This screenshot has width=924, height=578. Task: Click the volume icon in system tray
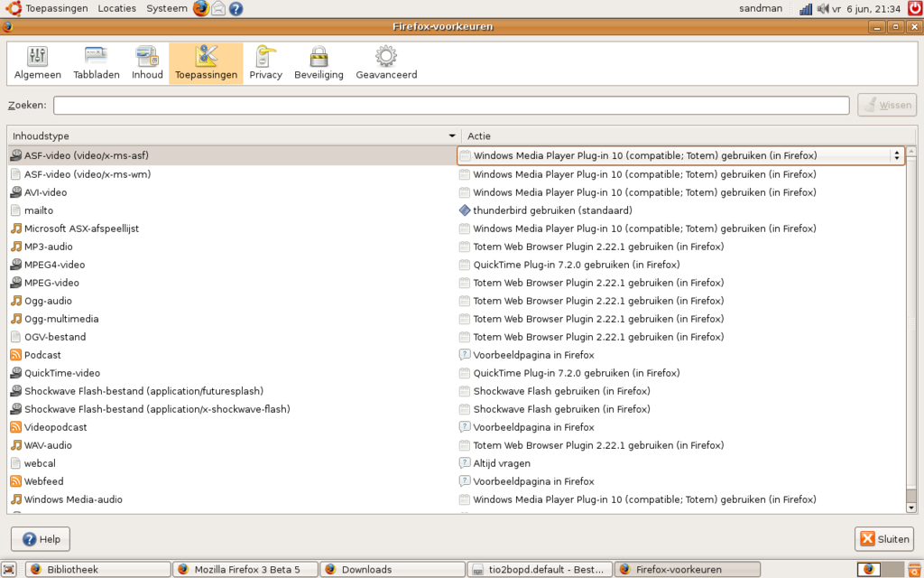pyautogui.click(x=822, y=8)
